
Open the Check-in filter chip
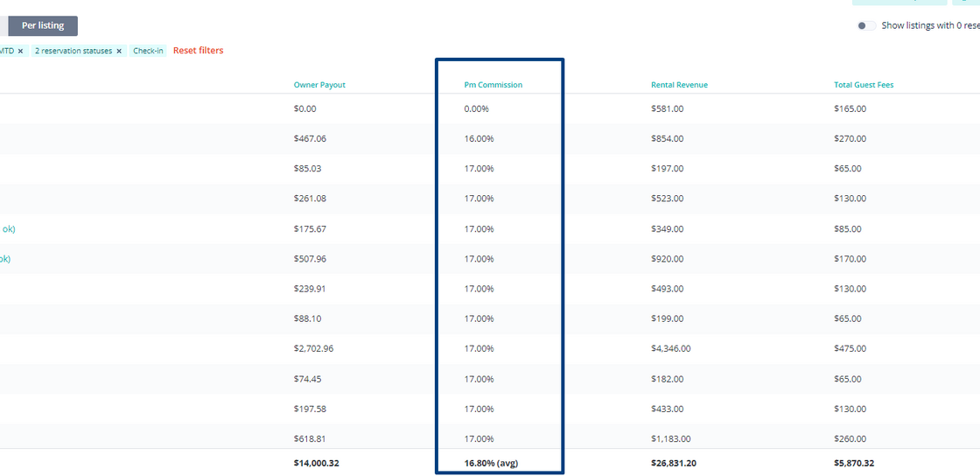pos(148,52)
